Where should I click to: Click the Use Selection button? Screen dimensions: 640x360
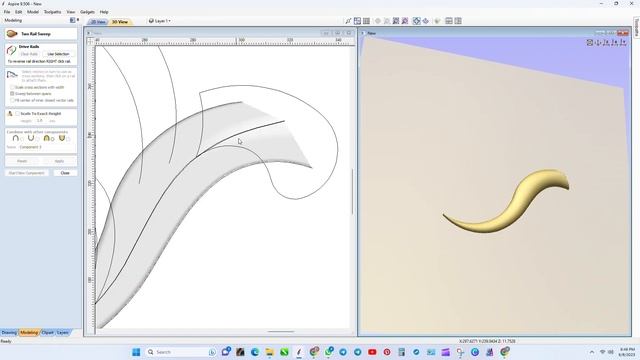[x=58, y=54]
